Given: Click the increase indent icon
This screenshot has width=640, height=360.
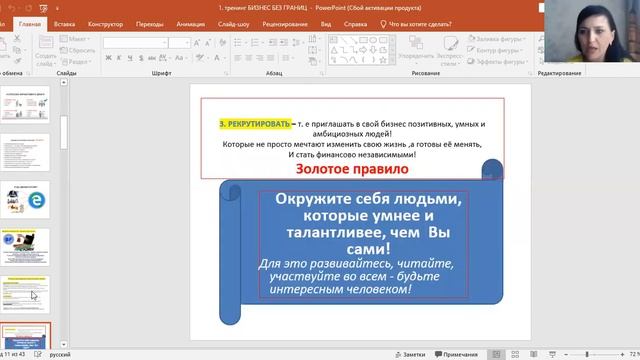Looking at the screenshot, I should pyautogui.click(x=284, y=42).
